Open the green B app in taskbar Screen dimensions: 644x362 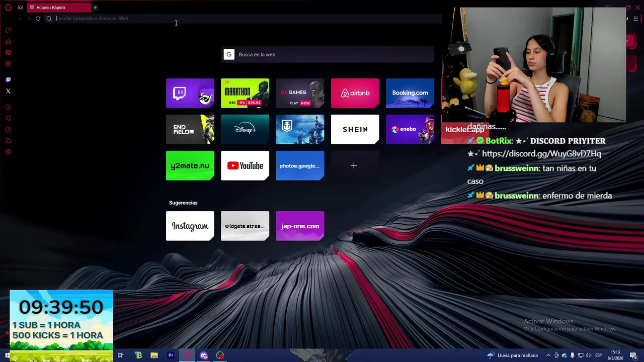[138, 355]
